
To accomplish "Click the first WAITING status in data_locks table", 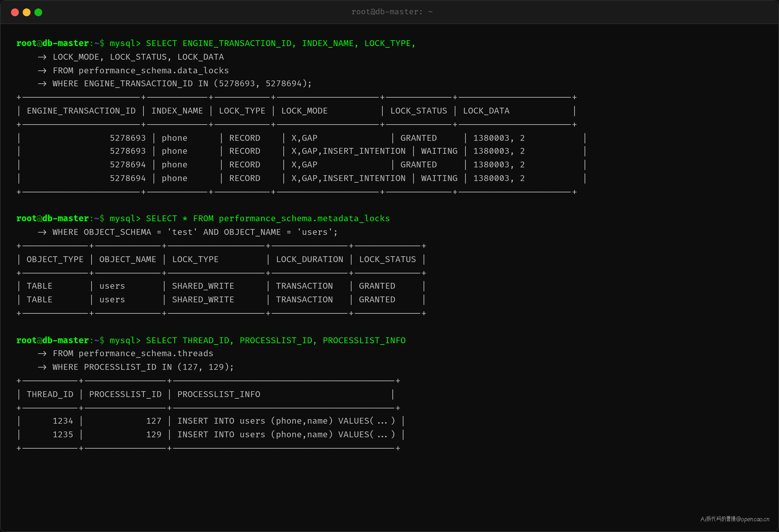I will point(439,151).
